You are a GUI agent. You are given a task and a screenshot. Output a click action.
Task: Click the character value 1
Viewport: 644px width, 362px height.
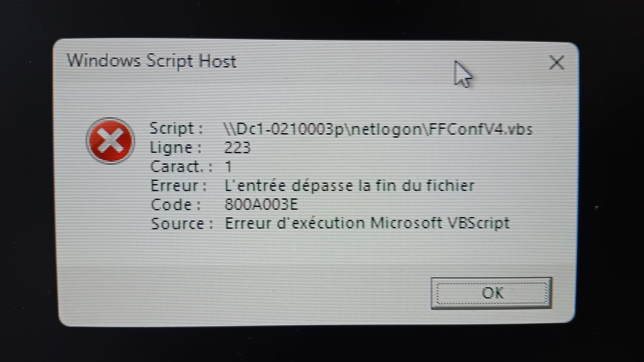[228, 167]
